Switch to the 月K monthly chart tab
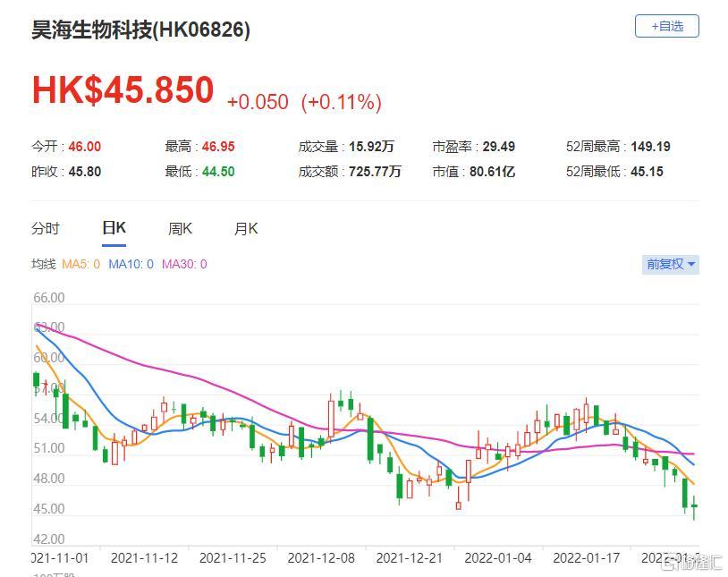The image size is (728, 577). coord(246,229)
